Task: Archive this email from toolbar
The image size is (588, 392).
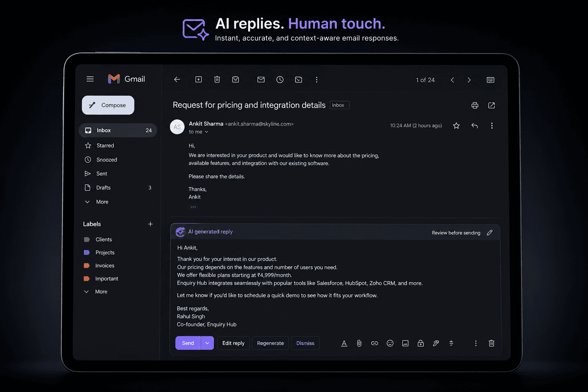Action: (198, 80)
